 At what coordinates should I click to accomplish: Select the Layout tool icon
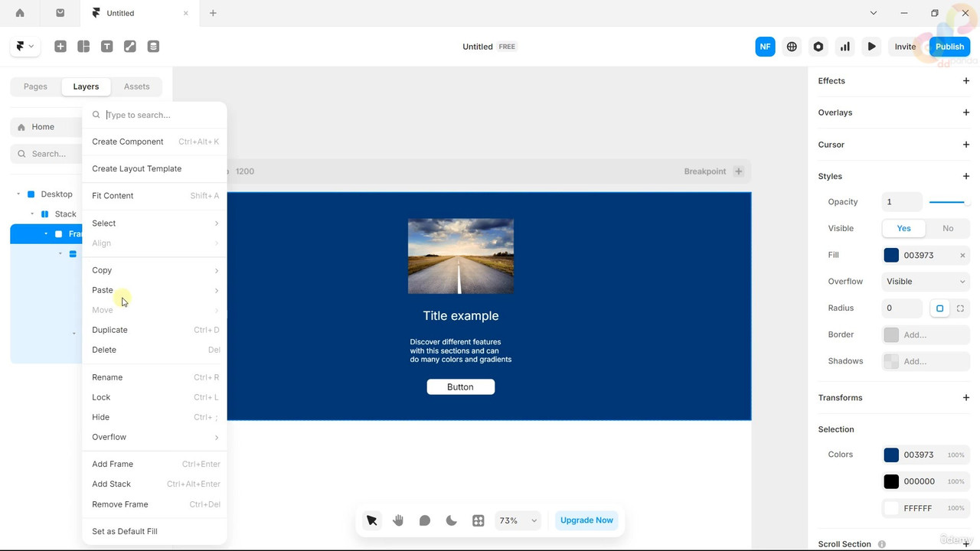coord(83,47)
